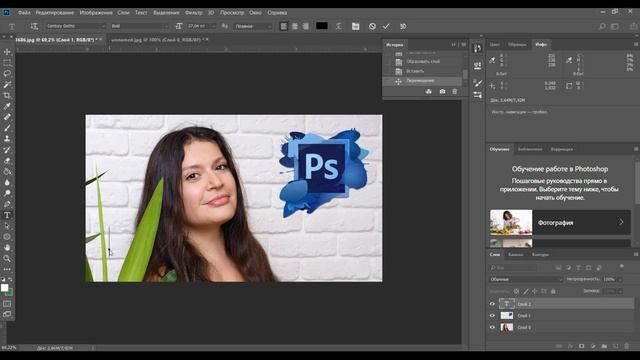This screenshot has height=360, width=640.
Task: Select the Healing Brush tool
Action: click(x=7, y=117)
